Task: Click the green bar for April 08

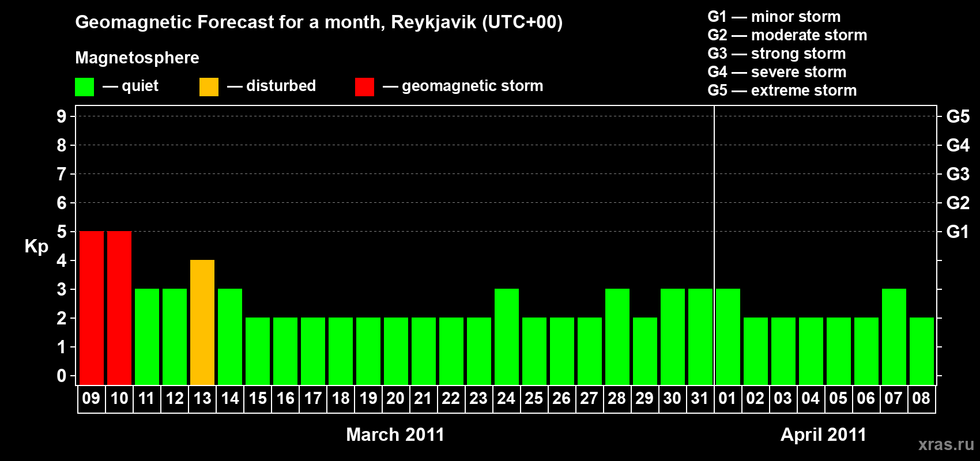Action: [922, 351]
